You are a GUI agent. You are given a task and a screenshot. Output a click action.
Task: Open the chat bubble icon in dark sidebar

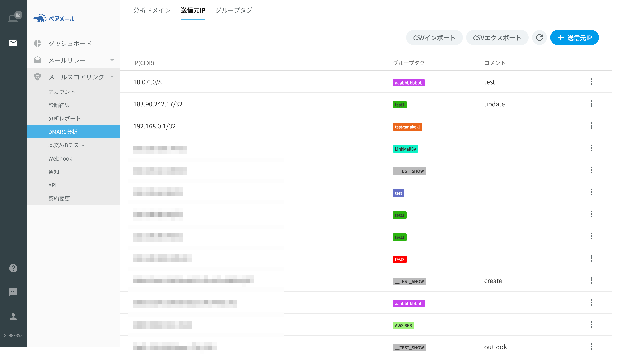pyautogui.click(x=13, y=292)
